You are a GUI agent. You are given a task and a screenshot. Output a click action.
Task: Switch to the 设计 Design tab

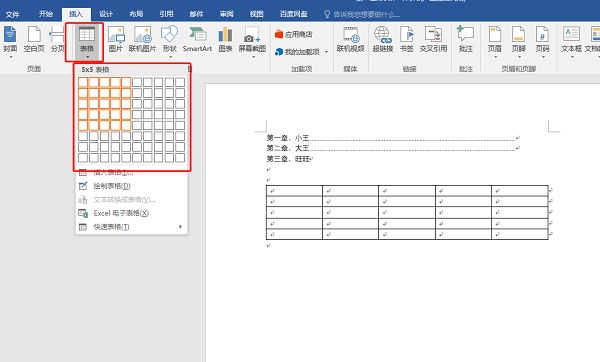click(106, 14)
